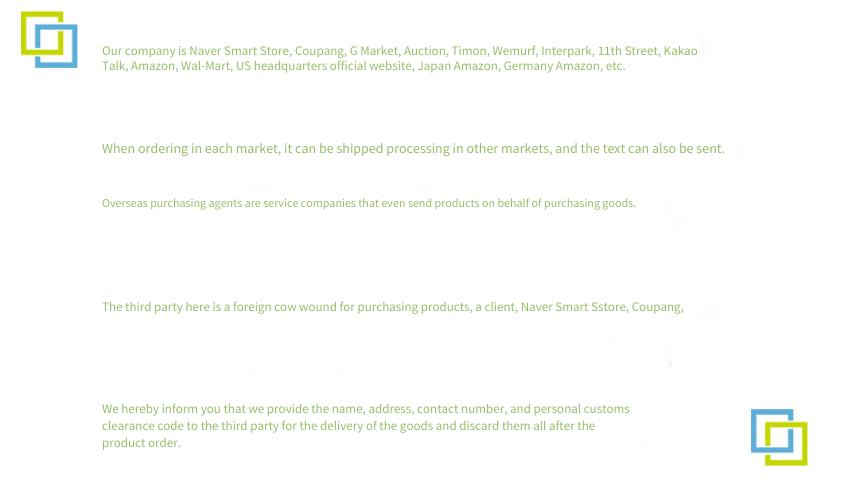Click the overlapping squares logo at bottom right

click(779, 437)
